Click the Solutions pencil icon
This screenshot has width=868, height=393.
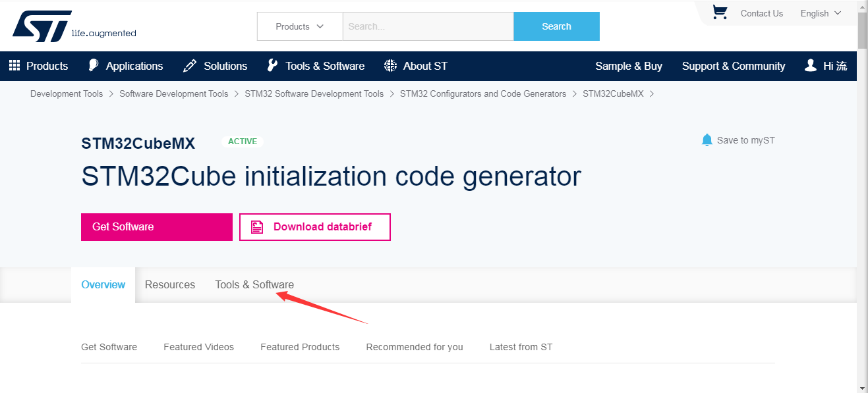click(190, 66)
